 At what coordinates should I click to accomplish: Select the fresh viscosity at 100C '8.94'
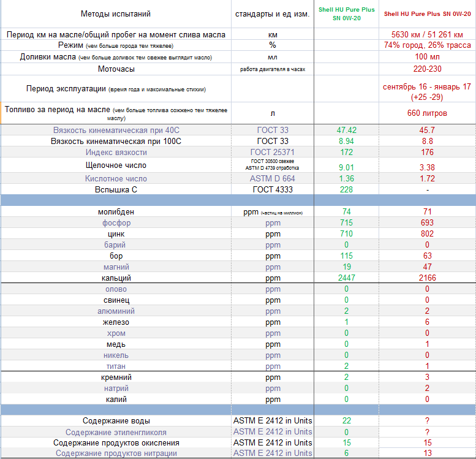pyautogui.click(x=346, y=141)
